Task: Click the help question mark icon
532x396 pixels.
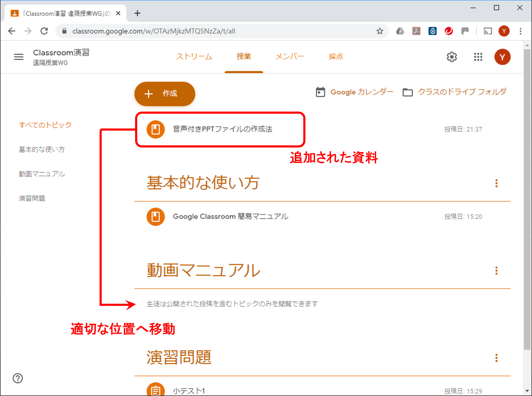Action: pos(18,378)
